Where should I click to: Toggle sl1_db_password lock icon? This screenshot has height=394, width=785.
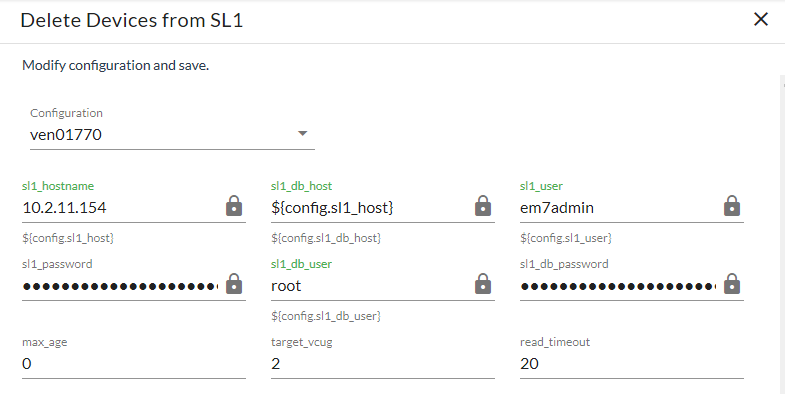coord(732,284)
